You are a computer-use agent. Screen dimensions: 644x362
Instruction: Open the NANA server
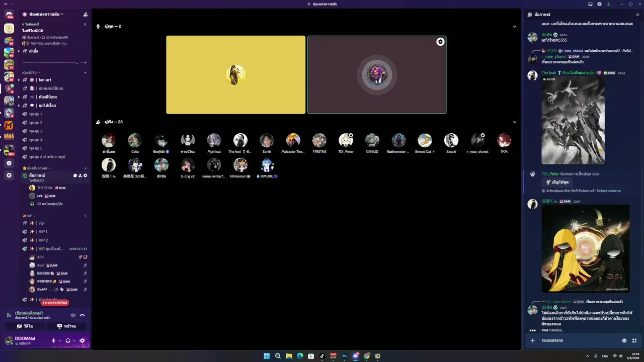[9, 136]
